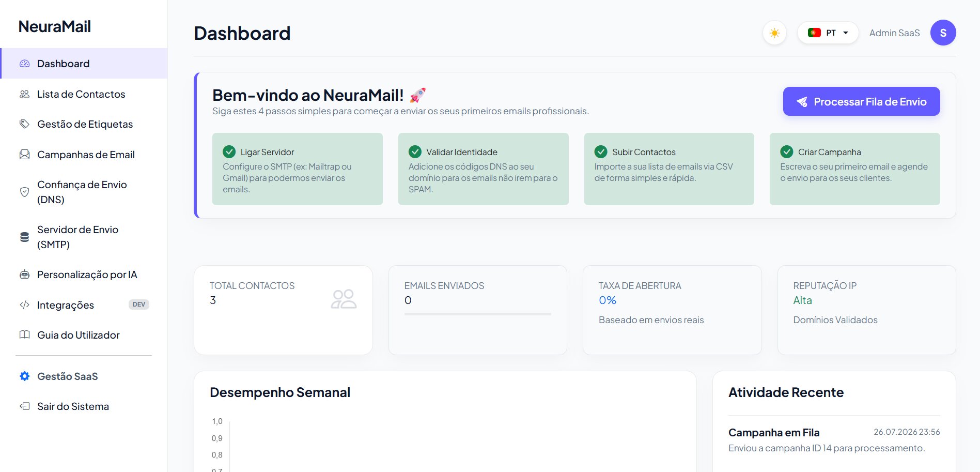Click the Desempenho Semanal heading
This screenshot has width=980, height=472.
coord(280,392)
